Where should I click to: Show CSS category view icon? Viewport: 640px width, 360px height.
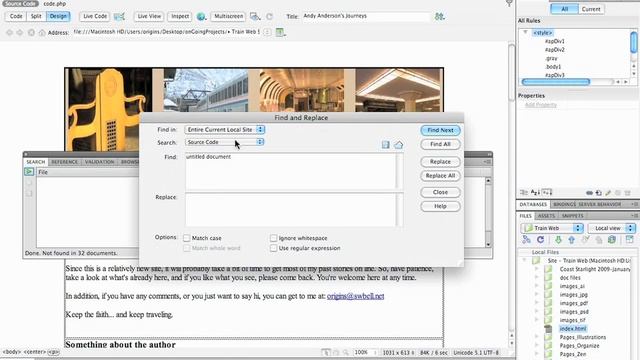(524, 192)
